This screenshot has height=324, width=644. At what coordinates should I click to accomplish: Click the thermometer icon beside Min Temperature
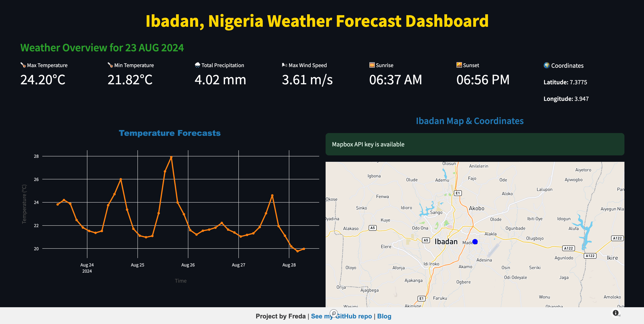coord(110,65)
